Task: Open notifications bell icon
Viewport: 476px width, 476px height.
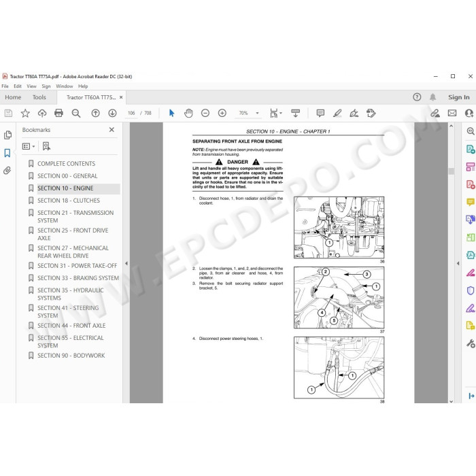Action: coord(432,97)
